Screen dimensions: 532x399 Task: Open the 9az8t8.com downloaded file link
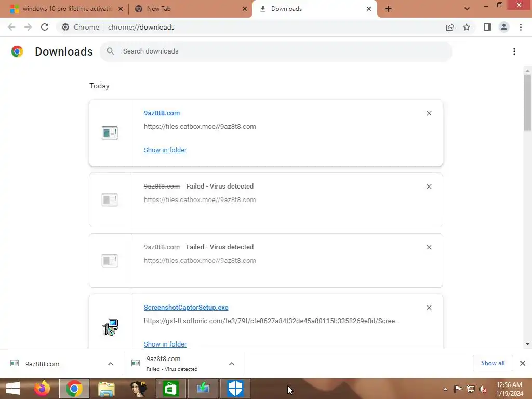(162, 113)
